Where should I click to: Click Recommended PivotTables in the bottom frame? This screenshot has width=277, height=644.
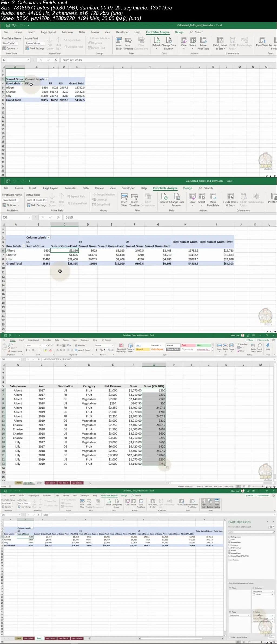click(192, 503)
